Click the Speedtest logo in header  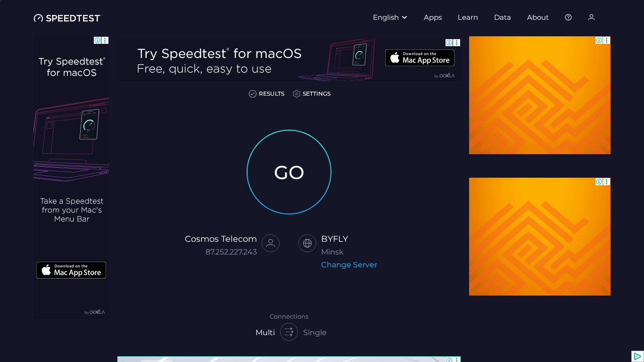67,18
